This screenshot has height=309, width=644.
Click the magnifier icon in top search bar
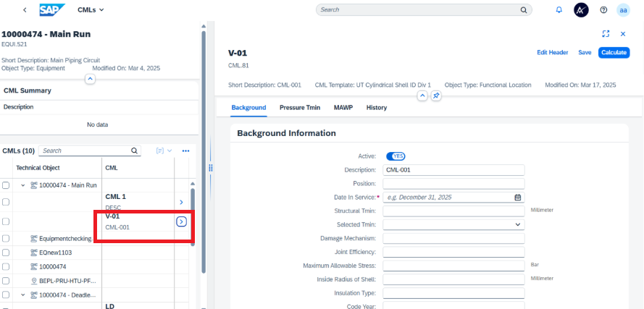[523, 10]
